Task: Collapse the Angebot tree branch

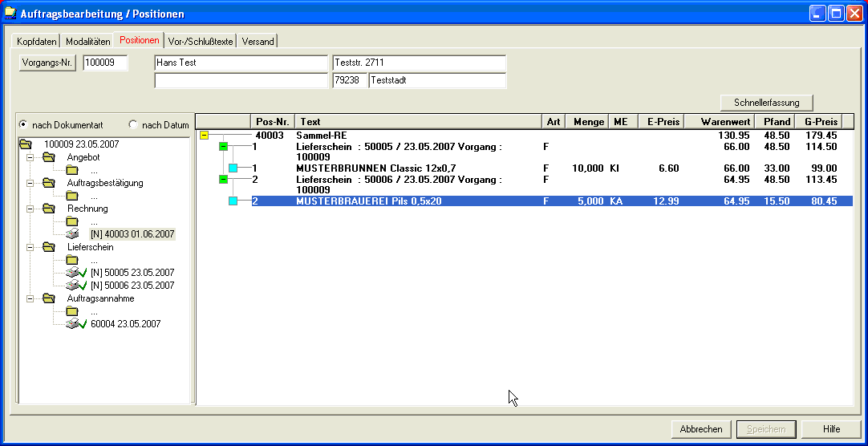Action: coord(31,157)
